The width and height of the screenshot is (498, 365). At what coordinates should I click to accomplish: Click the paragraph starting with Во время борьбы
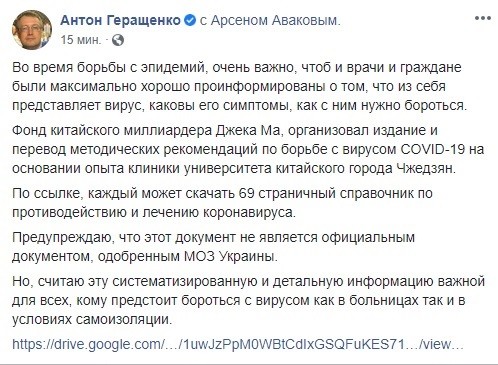(x=240, y=86)
